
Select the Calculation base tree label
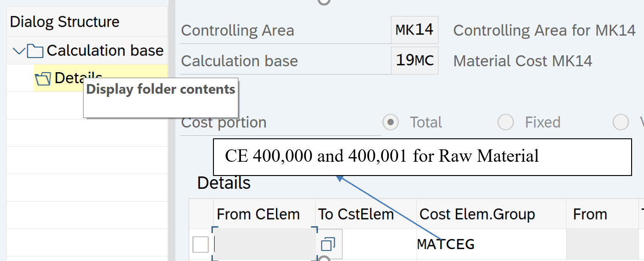pyautogui.click(x=105, y=51)
